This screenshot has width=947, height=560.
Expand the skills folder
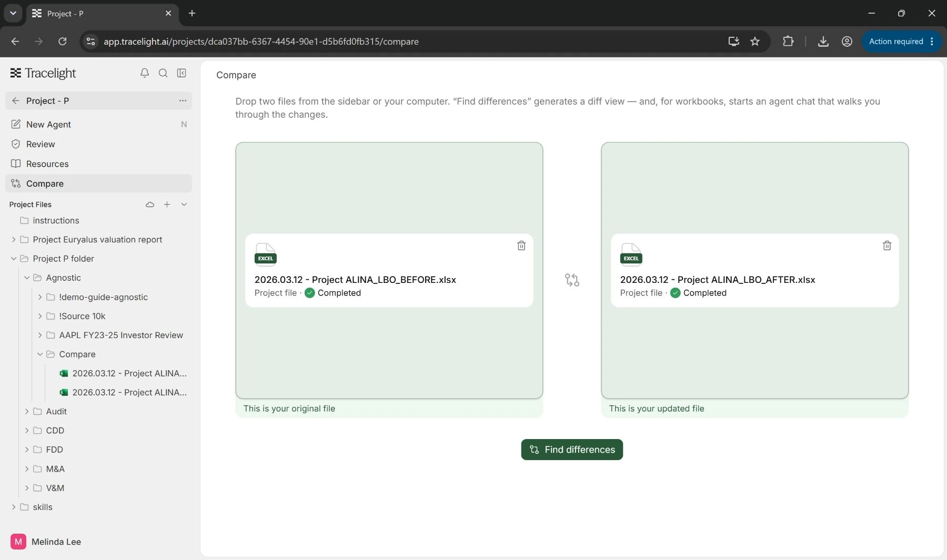(14, 507)
